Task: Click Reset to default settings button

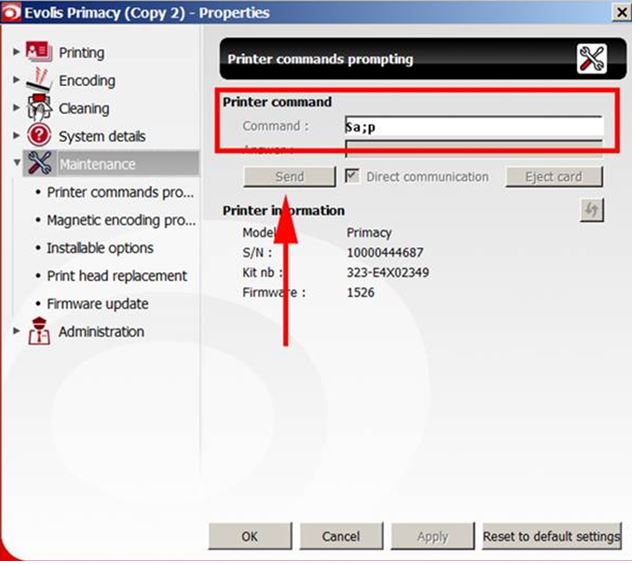Action: tap(551, 537)
